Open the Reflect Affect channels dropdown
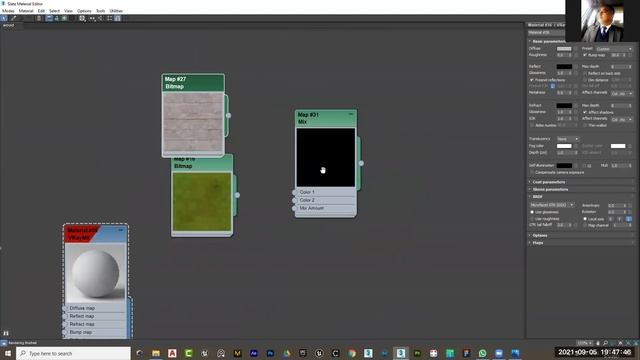The width and height of the screenshot is (640, 360). [x=622, y=93]
